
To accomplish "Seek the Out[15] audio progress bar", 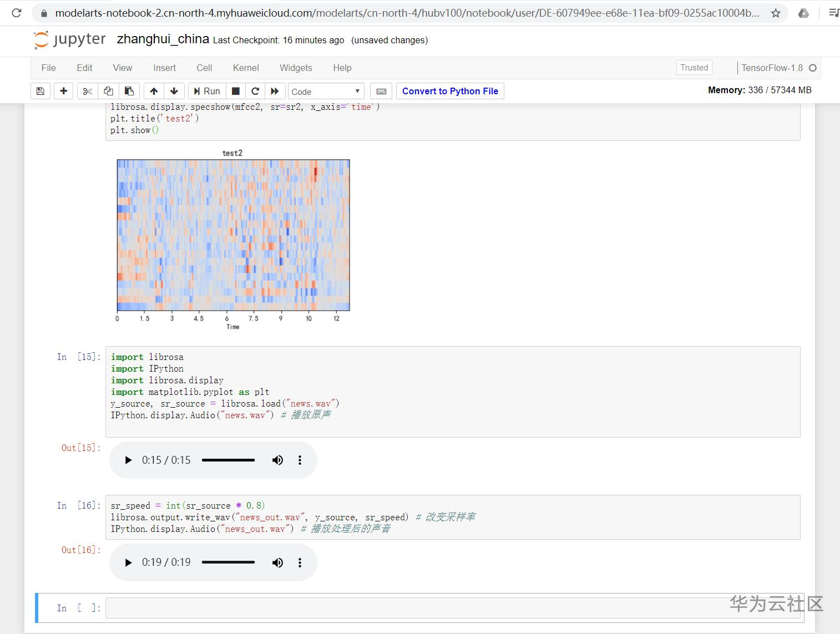I will tap(228, 460).
